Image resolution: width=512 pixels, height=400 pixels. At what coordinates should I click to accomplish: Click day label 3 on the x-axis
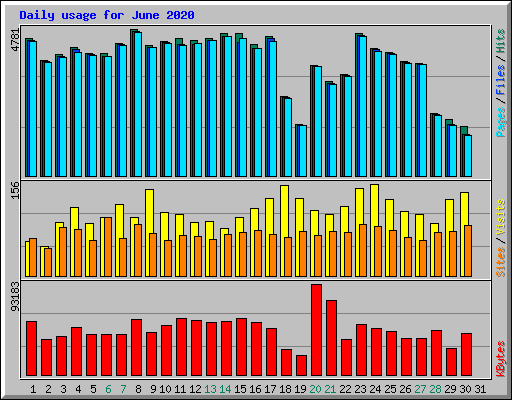63,389
